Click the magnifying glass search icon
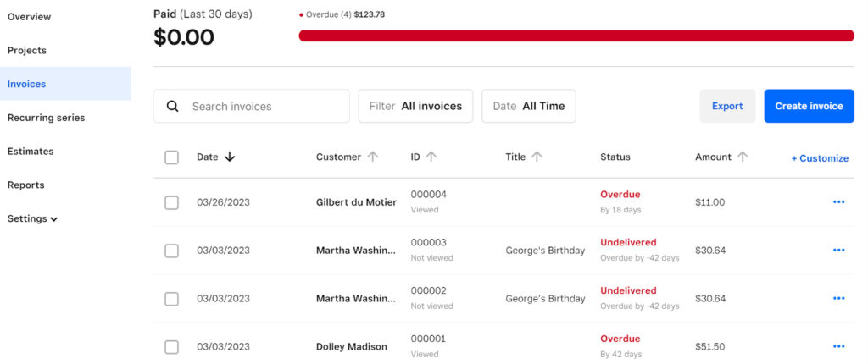The height and width of the screenshot is (364, 868). (172, 107)
